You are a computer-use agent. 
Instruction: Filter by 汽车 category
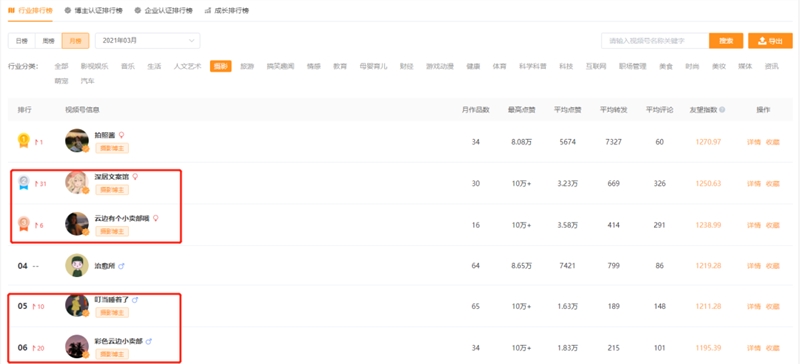(88, 81)
